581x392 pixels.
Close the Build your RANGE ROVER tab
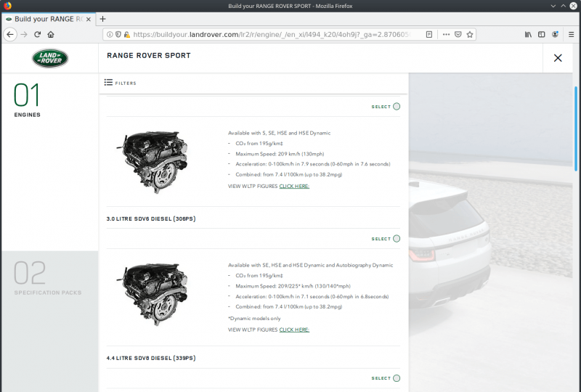(x=88, y=20)
